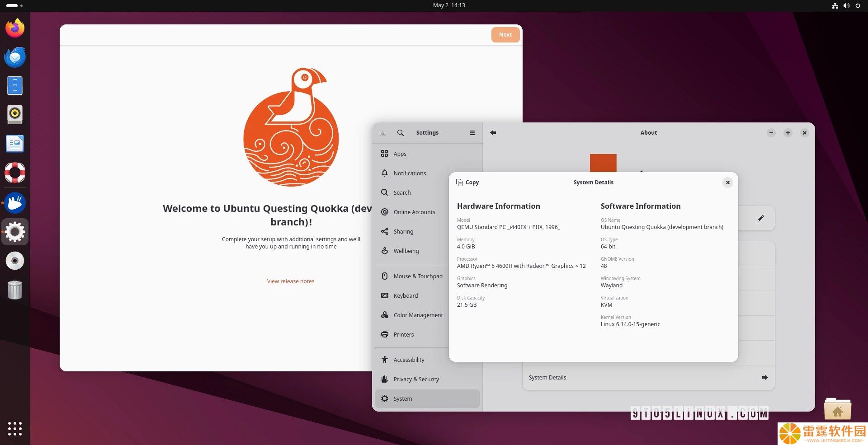Select System in Settings sidebar
Viewport: 868px width, 445px height.
click(x=427, y=398)
